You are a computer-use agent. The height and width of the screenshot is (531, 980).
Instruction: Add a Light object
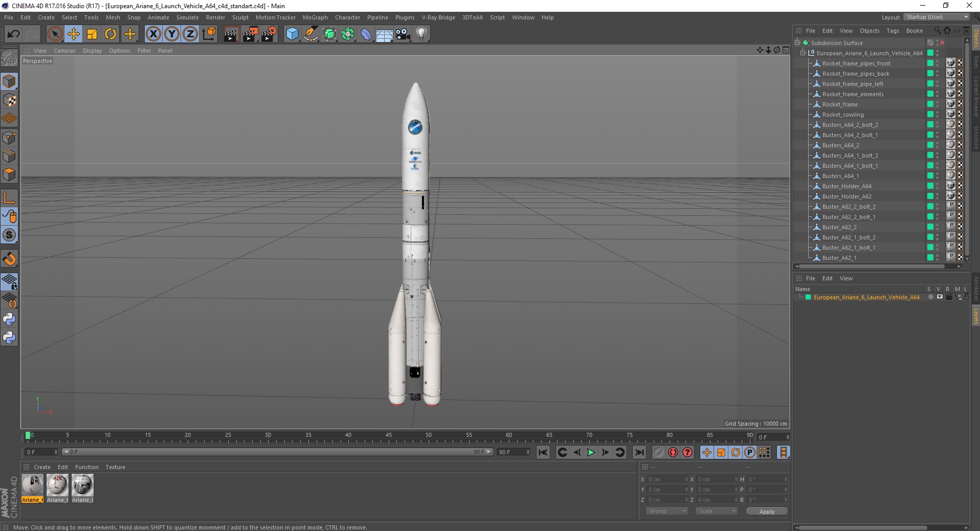click(x=421, y=34)
